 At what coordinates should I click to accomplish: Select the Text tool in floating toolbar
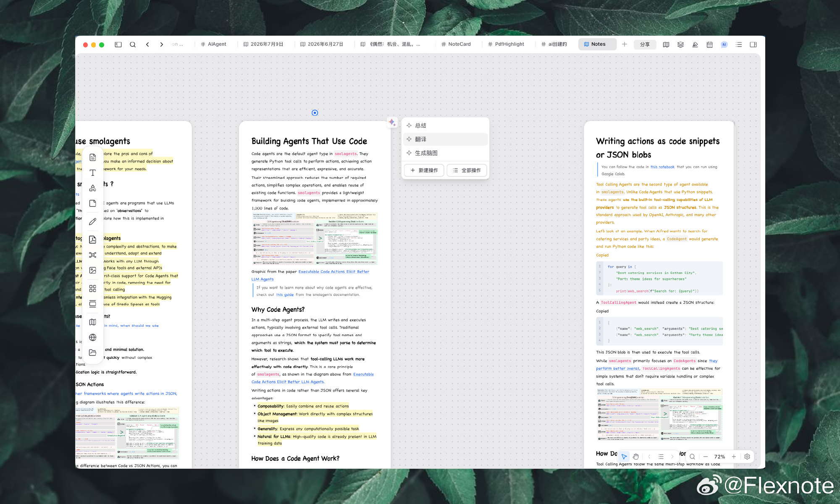coord(93,172)
